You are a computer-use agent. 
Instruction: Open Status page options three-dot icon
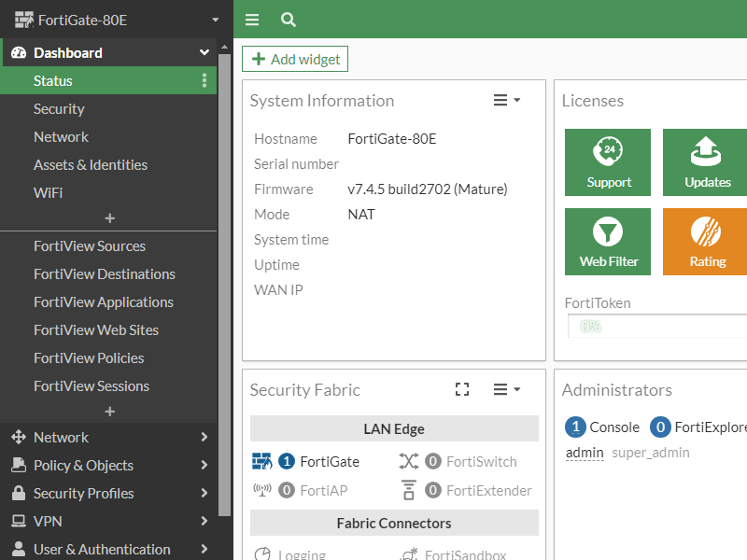[204, 80]
